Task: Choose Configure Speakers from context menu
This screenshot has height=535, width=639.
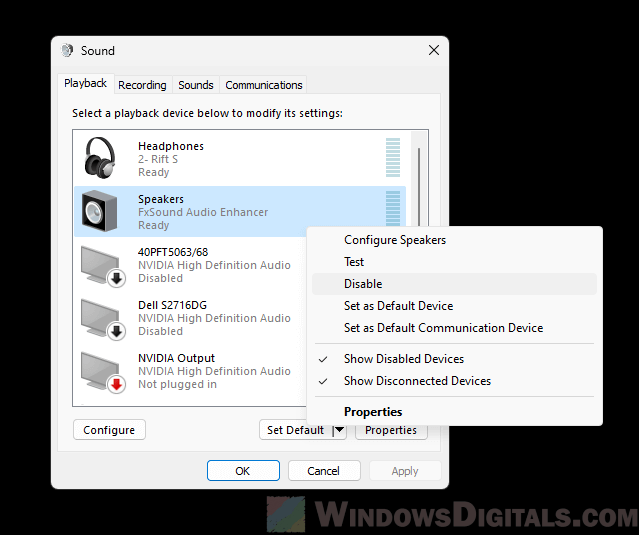Action: pos(454,240)
